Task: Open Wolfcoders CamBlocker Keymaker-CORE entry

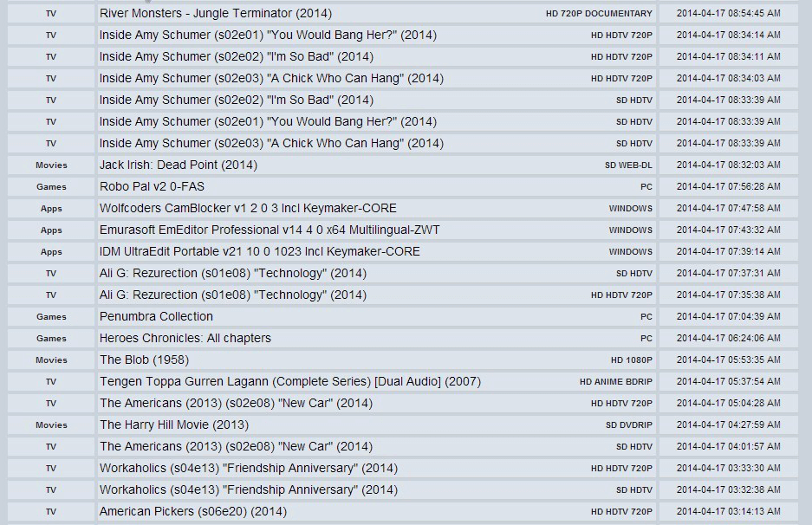Action: [248, 209]
